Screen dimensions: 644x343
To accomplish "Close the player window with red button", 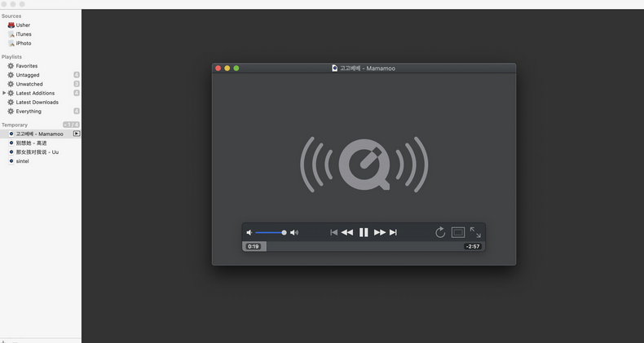I will [218, 68].
